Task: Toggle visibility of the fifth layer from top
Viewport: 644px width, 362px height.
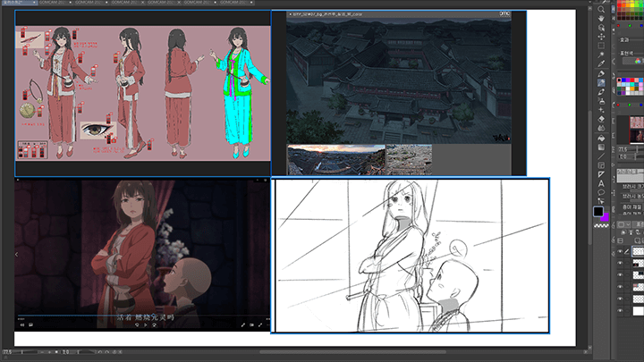Action: point(620,299)
